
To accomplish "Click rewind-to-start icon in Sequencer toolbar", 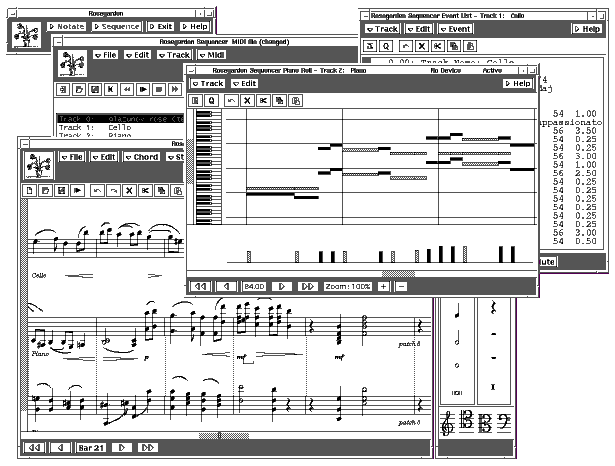I will pyautogui.click(x=111, y=89).
